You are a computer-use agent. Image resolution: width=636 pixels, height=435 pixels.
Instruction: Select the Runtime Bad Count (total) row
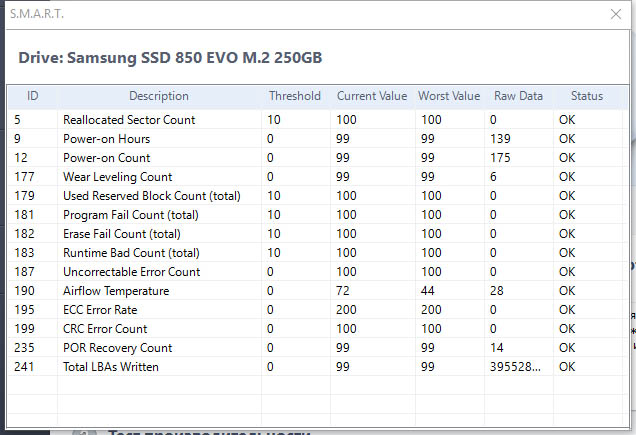(x=316, y=253)
